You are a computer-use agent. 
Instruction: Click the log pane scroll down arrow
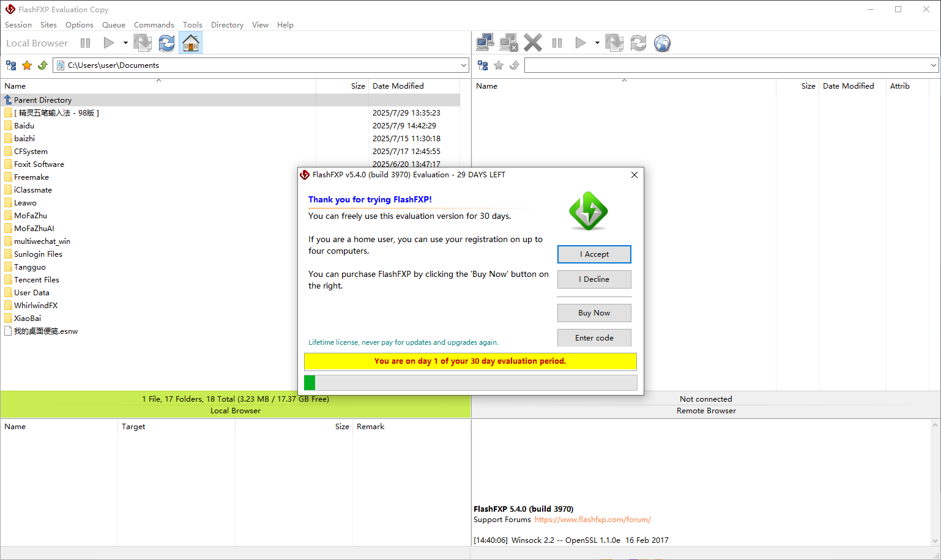935,541
